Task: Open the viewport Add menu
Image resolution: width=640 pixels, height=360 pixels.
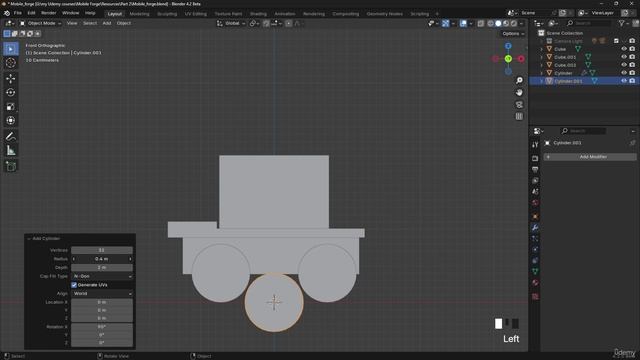Action: pos(107,23)
